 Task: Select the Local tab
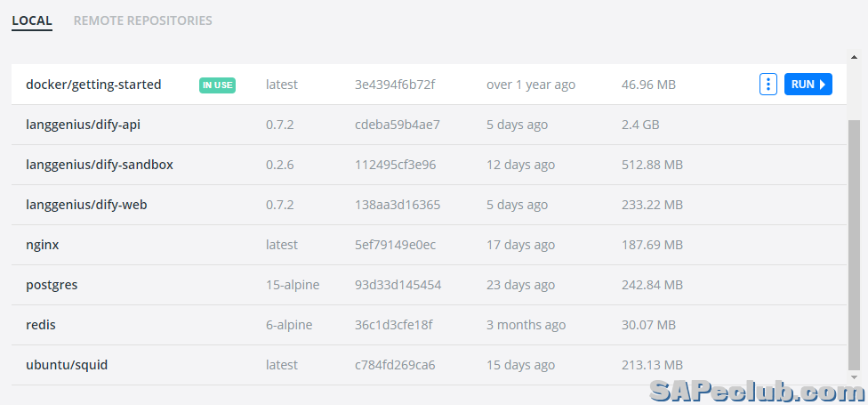pos(32,20)
